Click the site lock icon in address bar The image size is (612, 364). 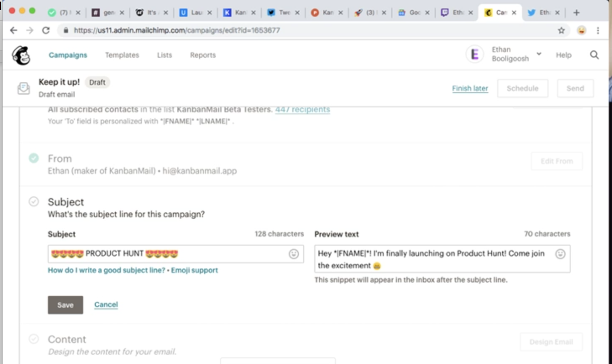coord(66,30)
